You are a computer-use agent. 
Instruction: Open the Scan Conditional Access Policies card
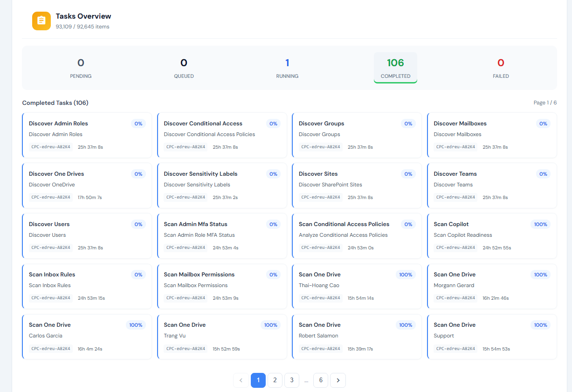pyautogui.click(x=357, y=236)
